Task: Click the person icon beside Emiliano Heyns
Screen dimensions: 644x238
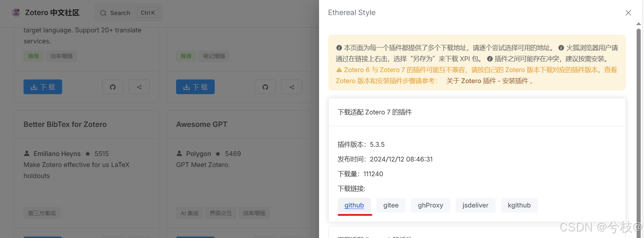Action: pos(26,153)
